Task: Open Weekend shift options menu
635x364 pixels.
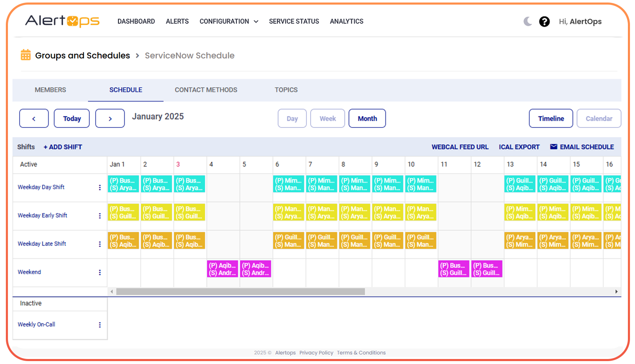Action: 99,272
